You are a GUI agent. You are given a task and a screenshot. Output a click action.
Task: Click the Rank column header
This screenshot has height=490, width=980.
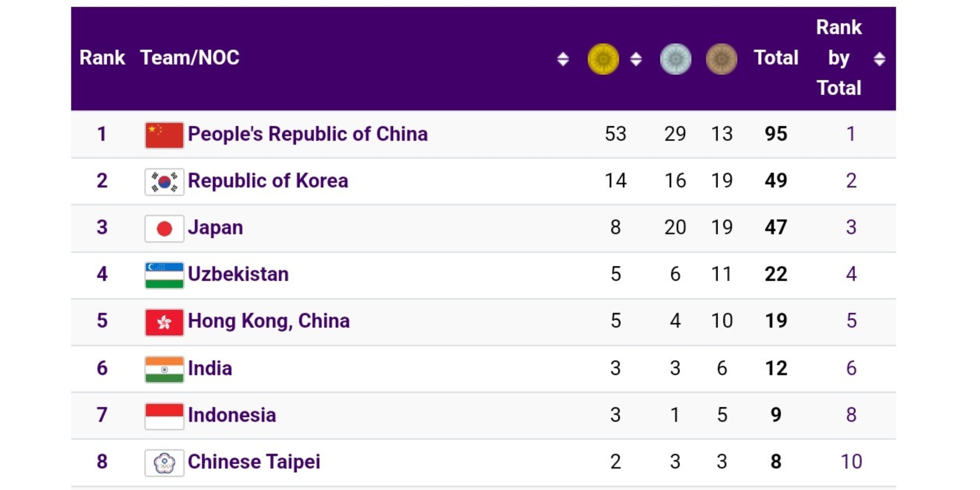click(x=102, y=58)
